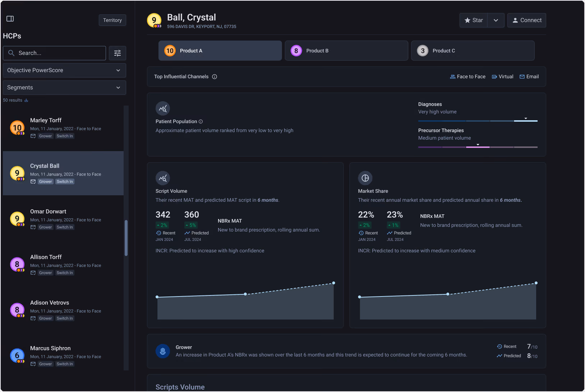
Task: Click the Market Share pie icon
Action: tap(365, 178)
